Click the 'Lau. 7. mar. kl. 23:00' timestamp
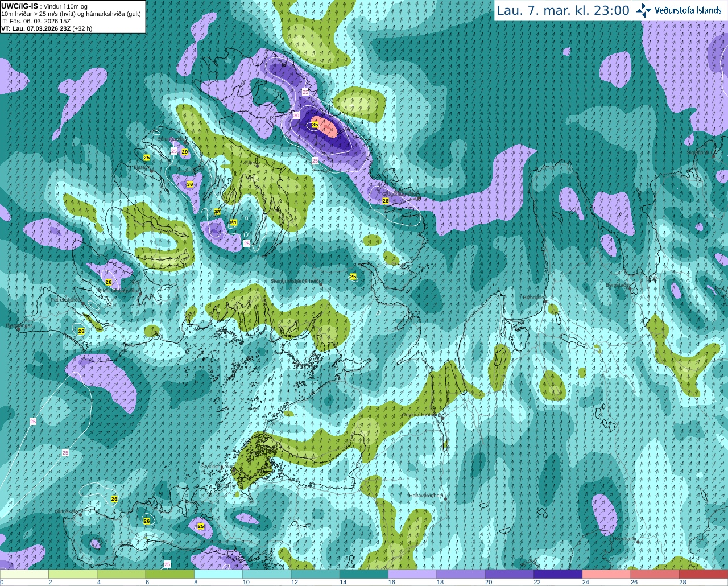This screenshot has width=728, height=586. tap(563, 10)
